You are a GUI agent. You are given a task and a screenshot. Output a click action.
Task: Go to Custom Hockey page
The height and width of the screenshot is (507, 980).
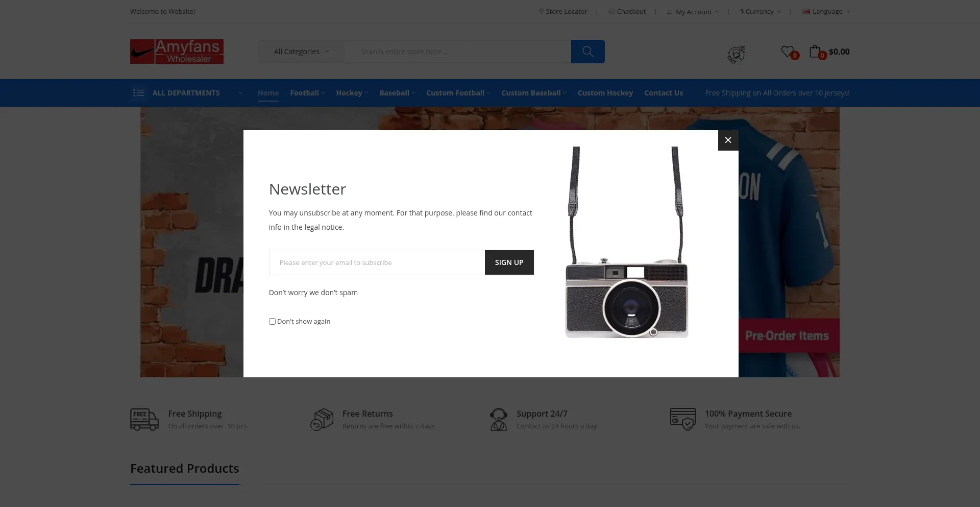[605, 93]
